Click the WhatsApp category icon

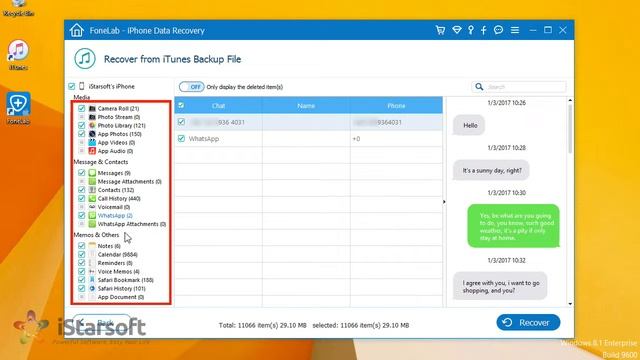pos(92,216)
